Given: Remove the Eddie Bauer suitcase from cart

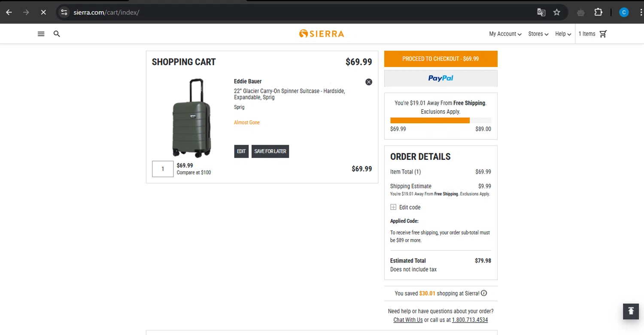Looking at the screenshot, I should (x=369, y=82).
